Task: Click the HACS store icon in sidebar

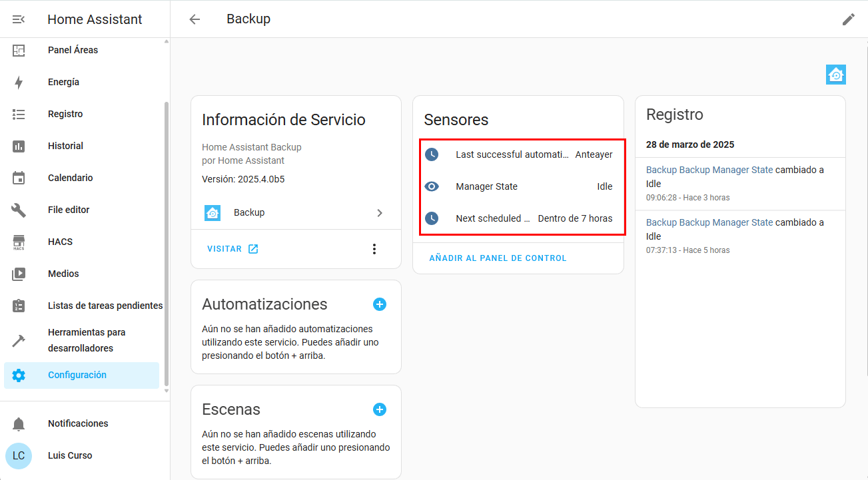Action: tap(19, 242)
